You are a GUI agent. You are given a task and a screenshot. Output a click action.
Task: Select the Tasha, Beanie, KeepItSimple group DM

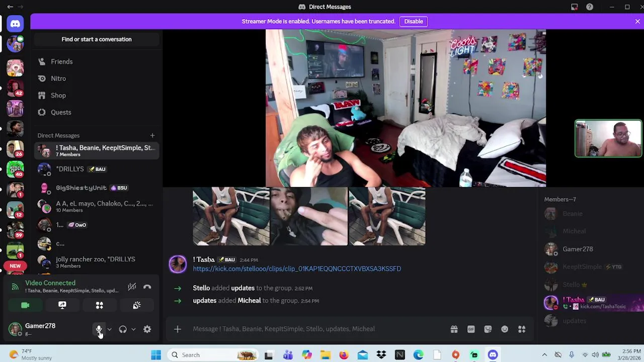pos(97,150)
